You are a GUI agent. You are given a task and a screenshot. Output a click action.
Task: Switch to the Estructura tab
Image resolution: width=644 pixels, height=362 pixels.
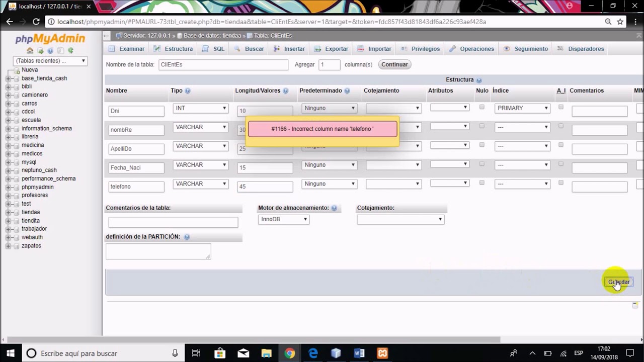[173, 49]
